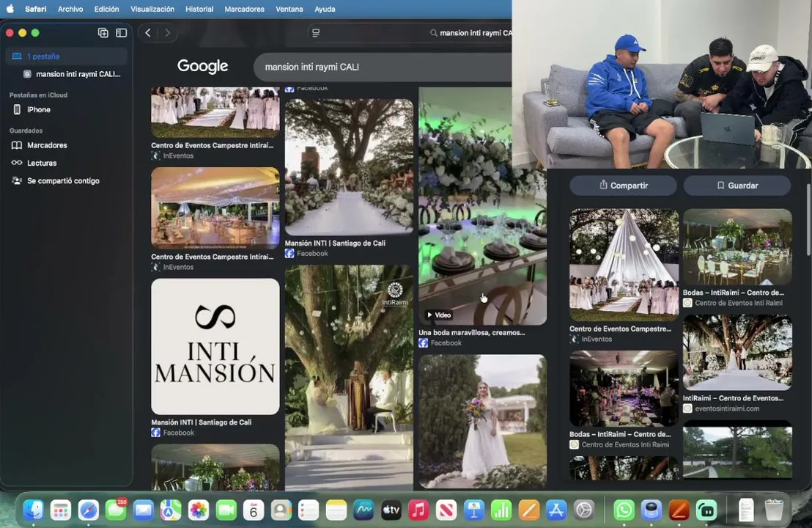
Task: Click 'Centro de Eventos Campestre...' title in side panel
Action: 621,329
